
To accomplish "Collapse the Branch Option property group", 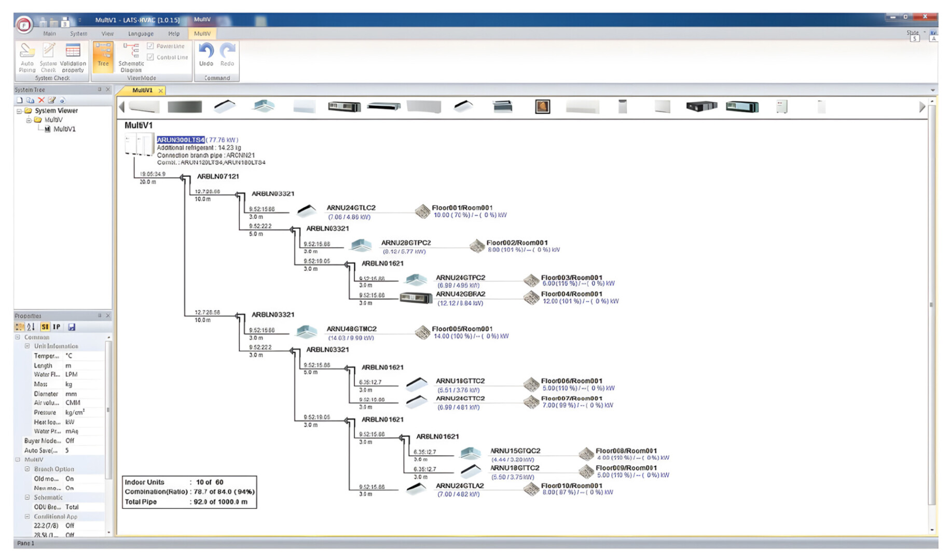I will pyautogui.click(x=27, y=469).
